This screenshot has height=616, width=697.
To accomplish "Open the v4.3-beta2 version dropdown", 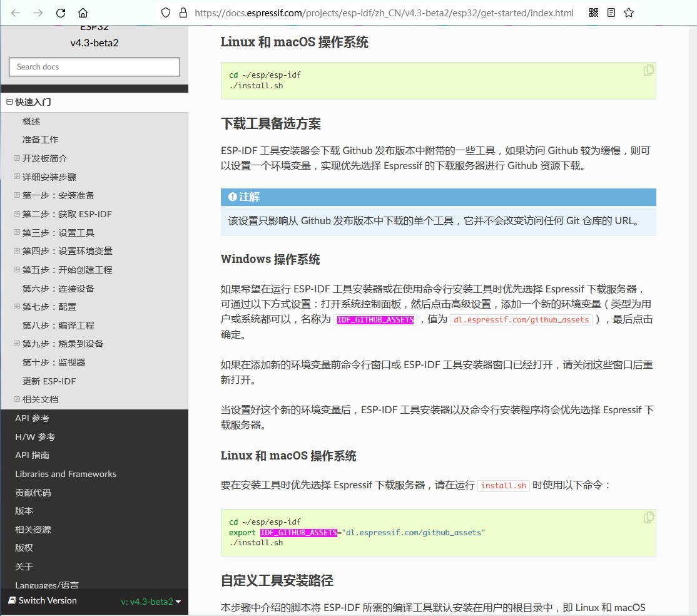I will [x=151, y=602].
